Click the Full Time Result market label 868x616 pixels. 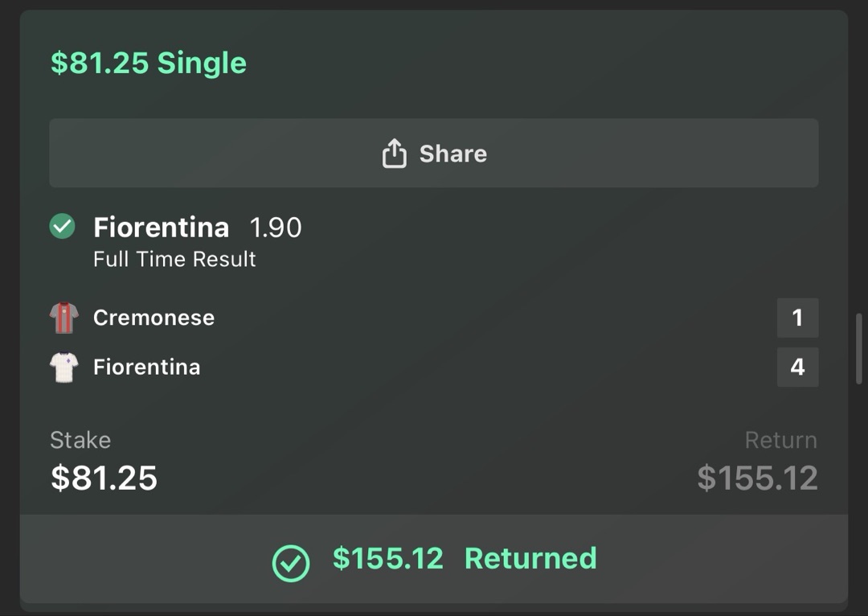174,259
